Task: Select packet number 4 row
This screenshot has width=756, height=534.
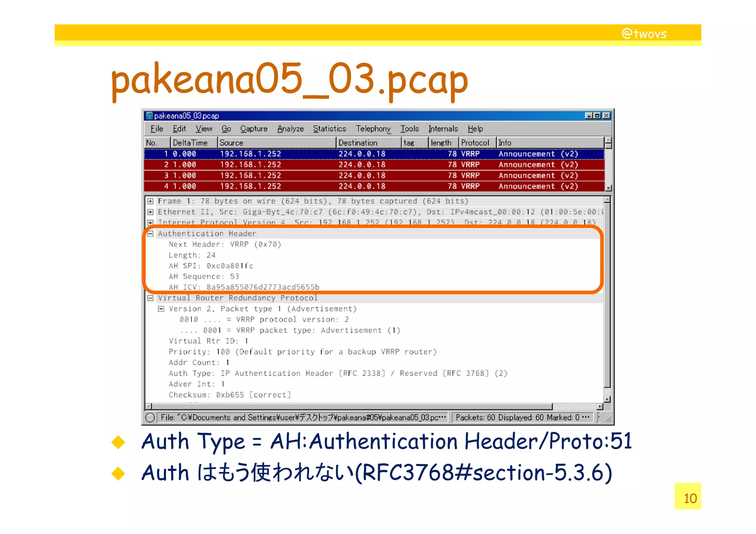Action: 374,186
